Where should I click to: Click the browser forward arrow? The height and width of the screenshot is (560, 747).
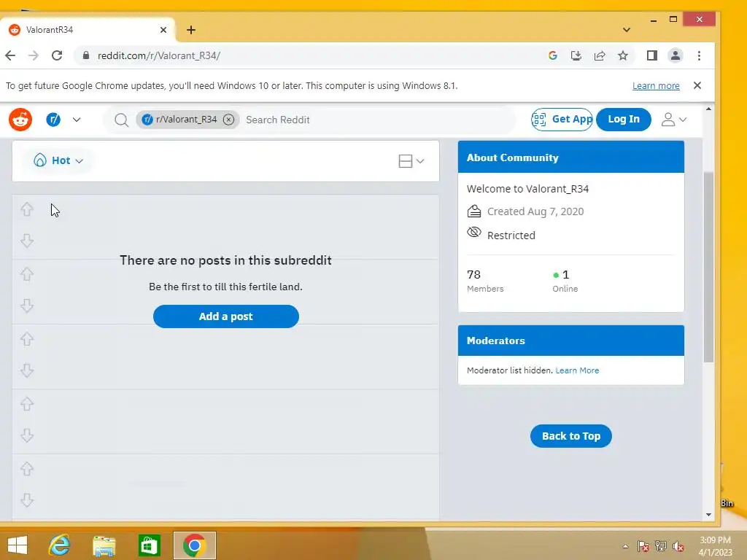click(34, 55)
